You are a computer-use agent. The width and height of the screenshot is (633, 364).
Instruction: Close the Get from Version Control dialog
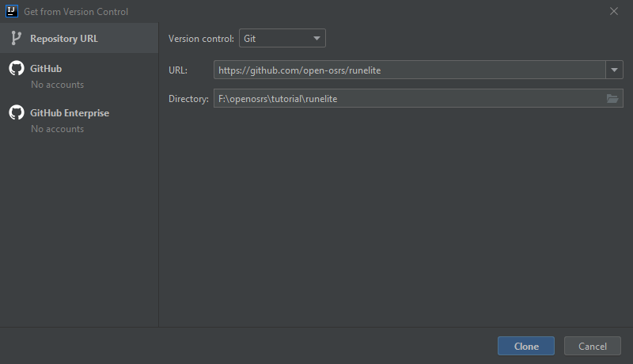(614, 11)
